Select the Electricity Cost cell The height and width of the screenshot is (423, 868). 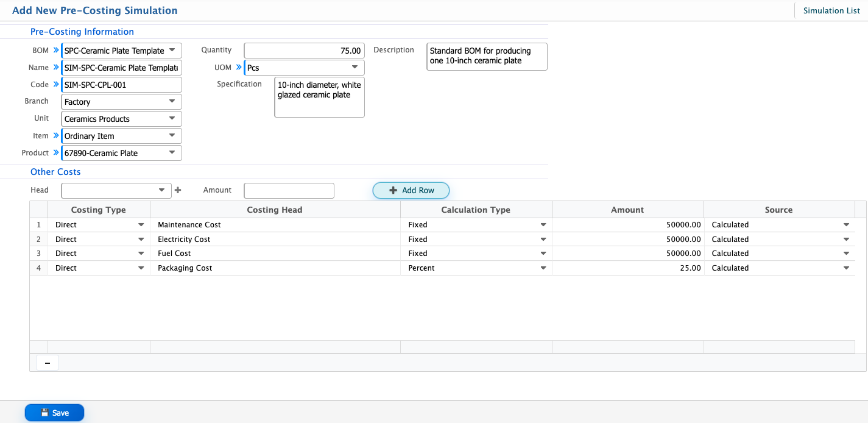pyautogui.click(x=275, y=240)
